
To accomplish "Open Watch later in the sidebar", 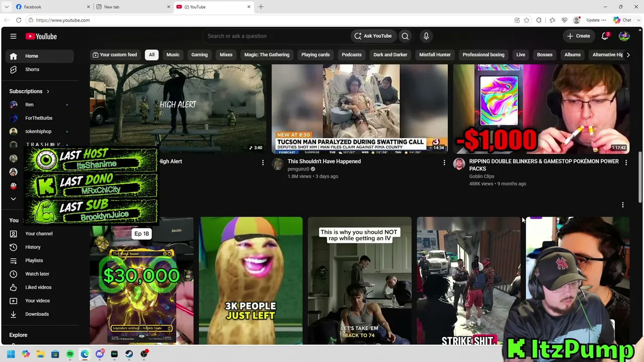I will 37,274.
